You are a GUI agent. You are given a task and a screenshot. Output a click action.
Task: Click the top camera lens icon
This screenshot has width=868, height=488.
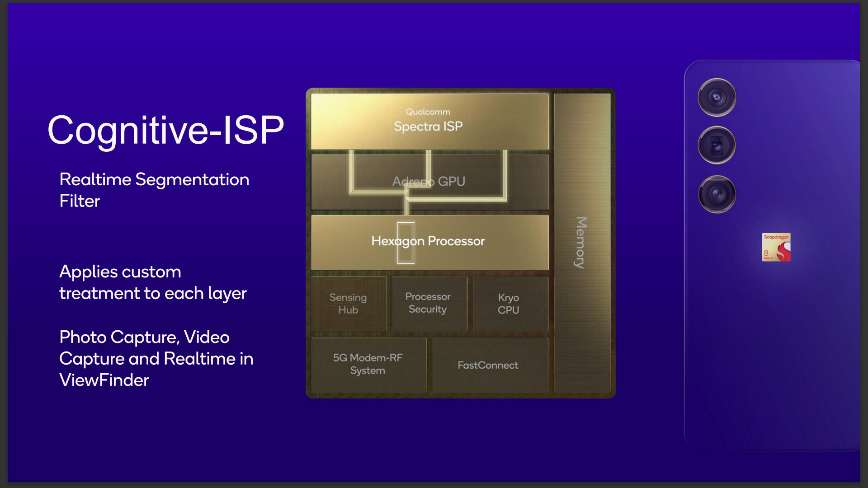coord(715,97)
